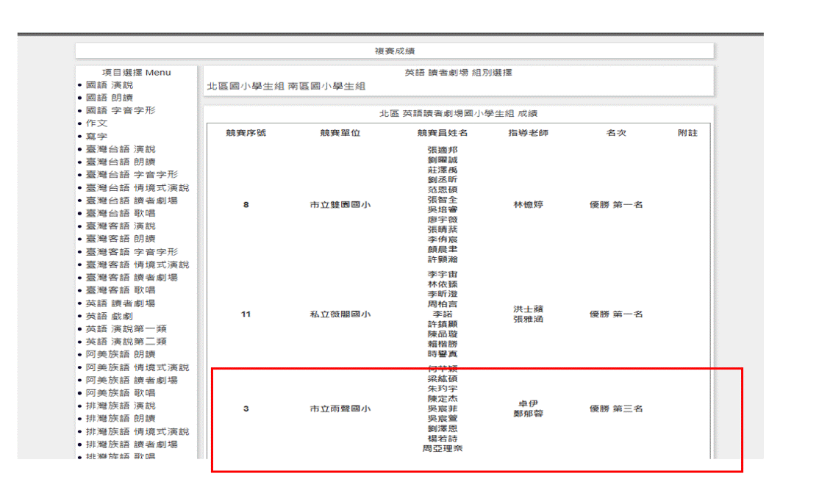This screenshot has height=504, width=819.
Task: Select 英語 讀者劇場 in the sidebar menu
Action: pos(121,303)
